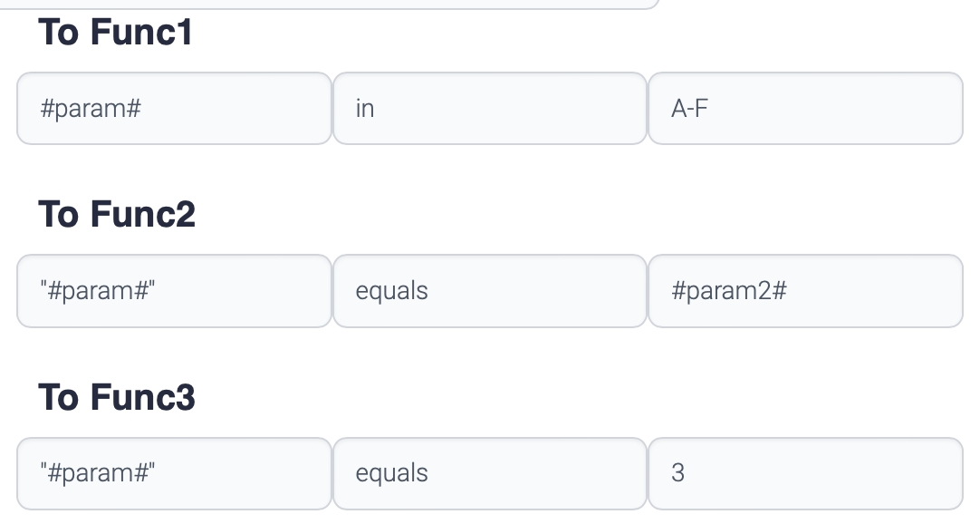Open the 'equals' operator under To Func2

(489, 291)
